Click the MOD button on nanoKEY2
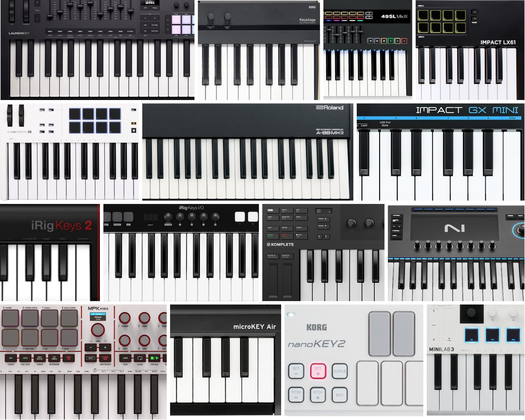 pyautogui.click(x=340, y=395)
